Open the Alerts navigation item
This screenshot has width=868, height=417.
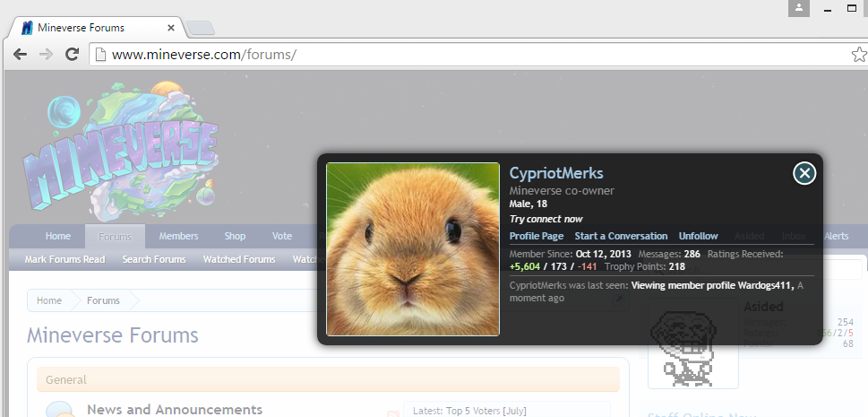[x=836, y=236]
